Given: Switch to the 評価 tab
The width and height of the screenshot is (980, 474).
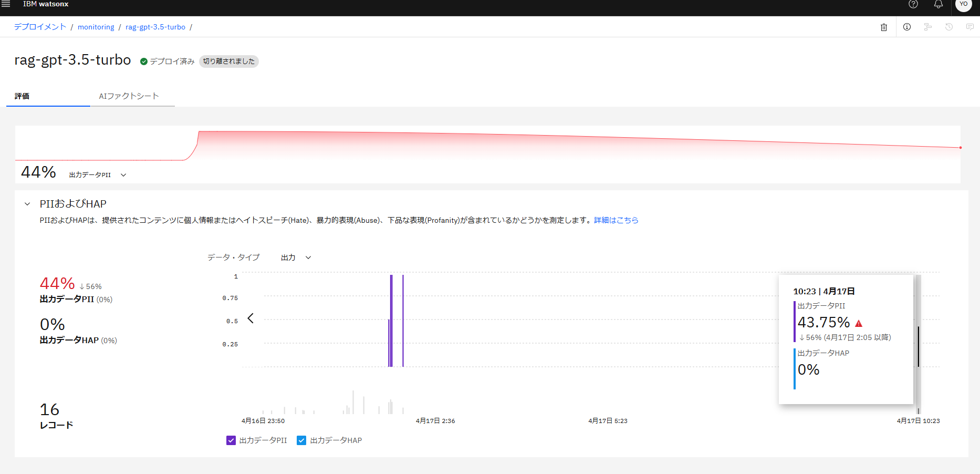Looking at the screenshot, I should (48, 96).
